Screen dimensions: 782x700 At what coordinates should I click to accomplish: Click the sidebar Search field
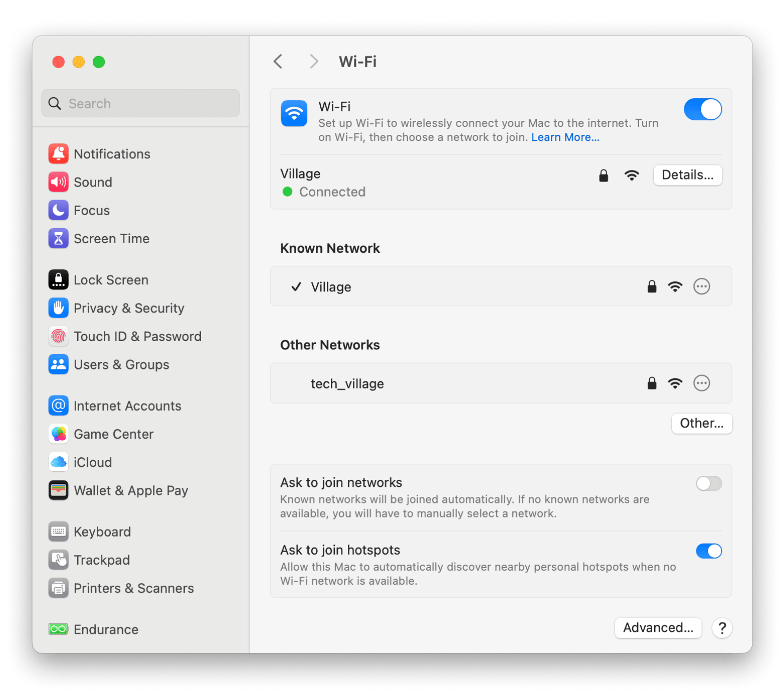pos(140,103)
